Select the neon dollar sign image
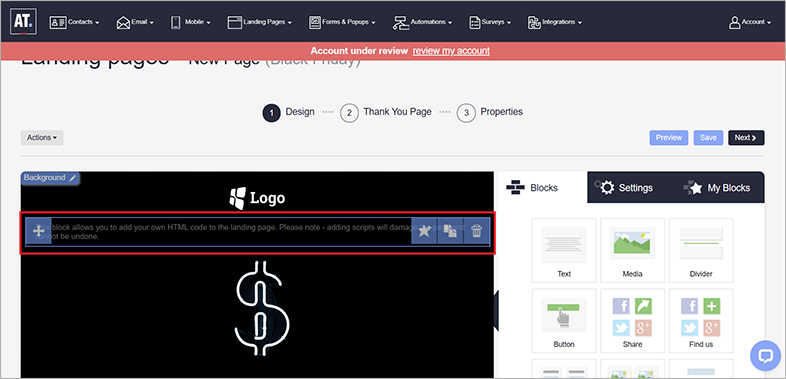This screenshot has height=379, width=786. tap(261, 308)
